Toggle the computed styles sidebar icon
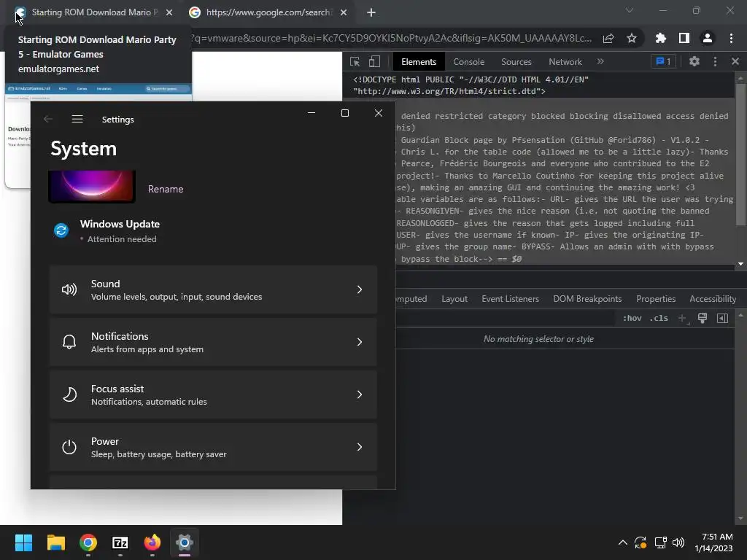747x560 pixels. pos(722,318)
